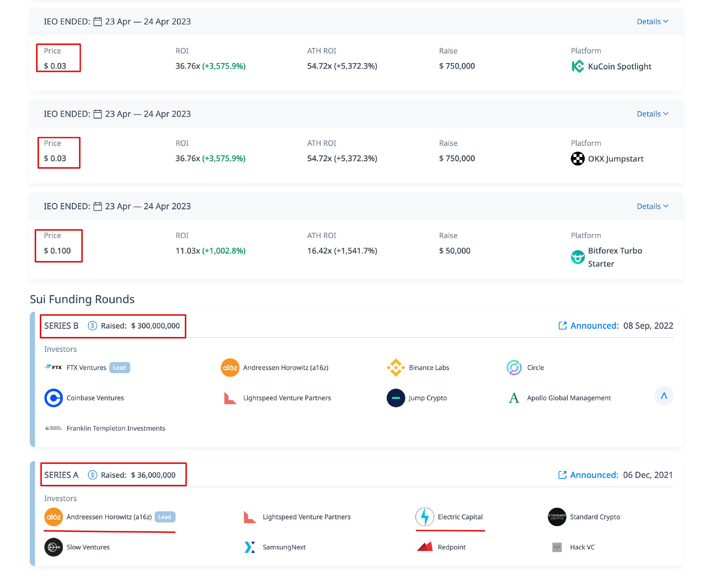Screen dimensions: 728x585
Task: Click the Franklin Templeton Investments logo
Action: (x=53, y=428)
